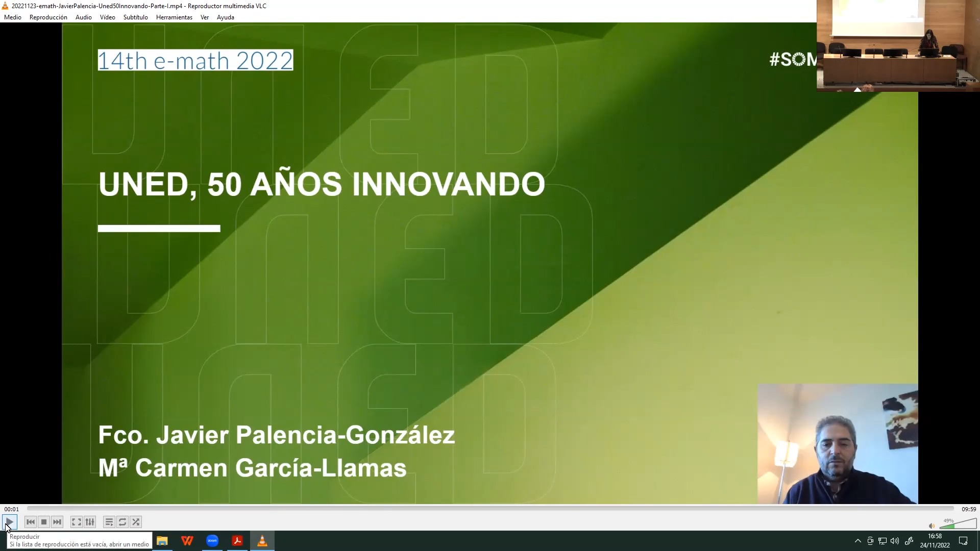Open the notification center icon

pos(963,541)
